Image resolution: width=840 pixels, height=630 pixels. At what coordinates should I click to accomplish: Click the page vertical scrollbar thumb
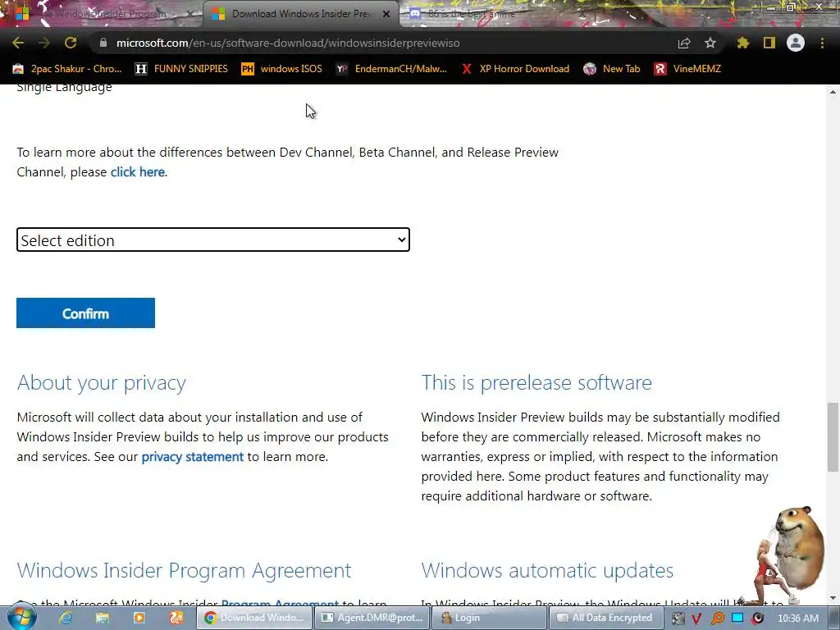point(833,437)
